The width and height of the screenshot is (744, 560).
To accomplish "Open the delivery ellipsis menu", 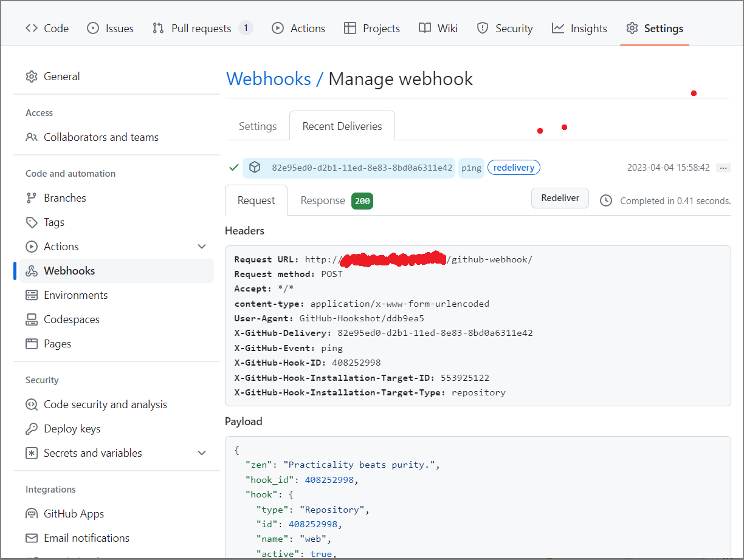I will [x=723, y=168].
